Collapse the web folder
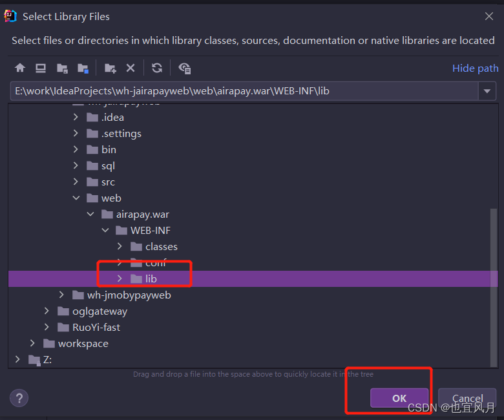504x420 pixels. tap(76, 198)
